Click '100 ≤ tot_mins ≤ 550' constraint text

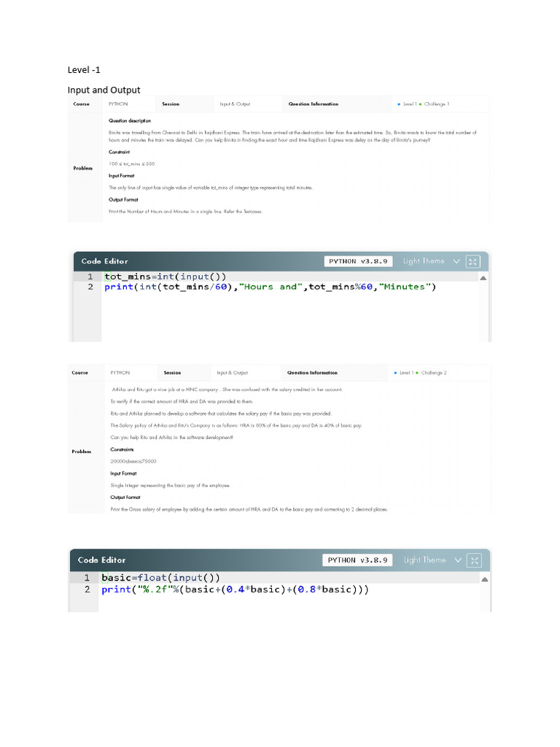132,164
